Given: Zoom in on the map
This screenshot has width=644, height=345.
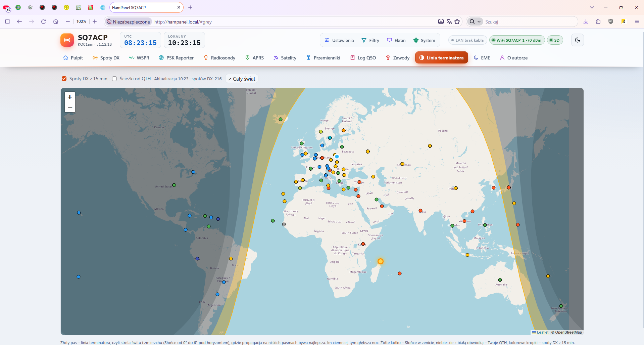Looking at the screenshot, I should tap(70, 97).
